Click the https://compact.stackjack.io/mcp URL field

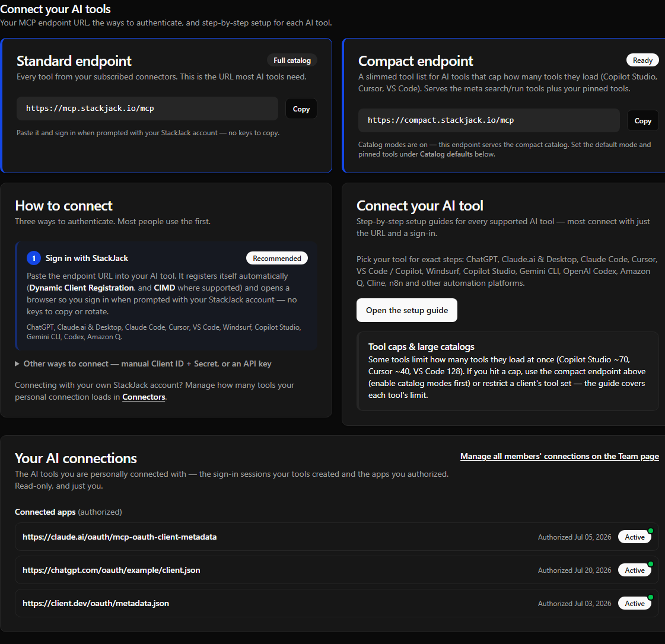tap(489, 120)
